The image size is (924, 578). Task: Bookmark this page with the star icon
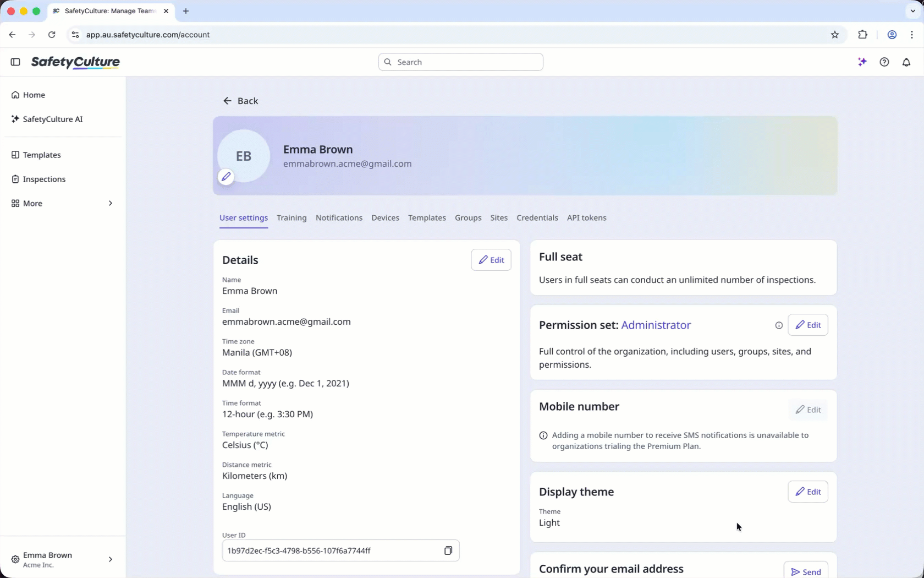(835, 35)
